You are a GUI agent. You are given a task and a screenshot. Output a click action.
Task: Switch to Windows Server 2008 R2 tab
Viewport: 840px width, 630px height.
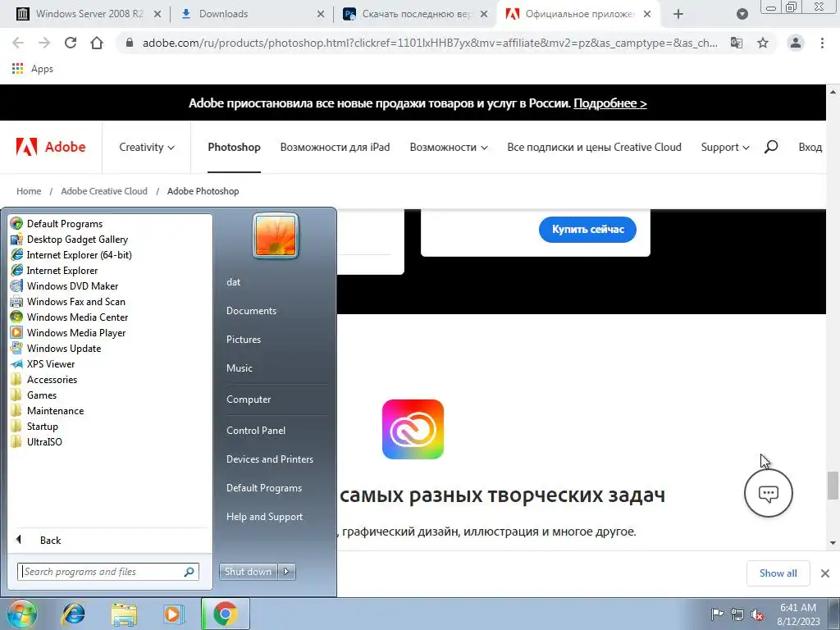tap(89, 14)
